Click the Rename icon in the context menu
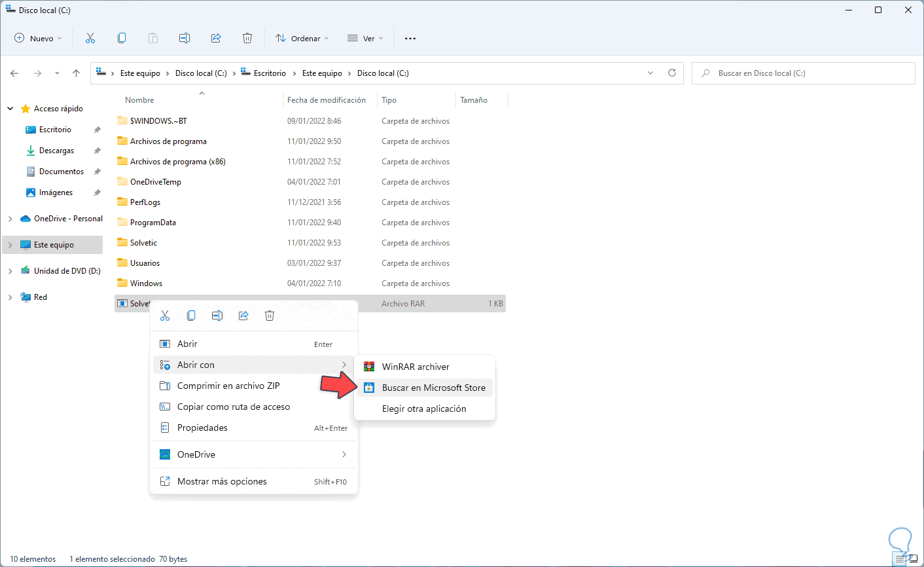This screenshot has height=567, width=924. [x=217, y=316]
